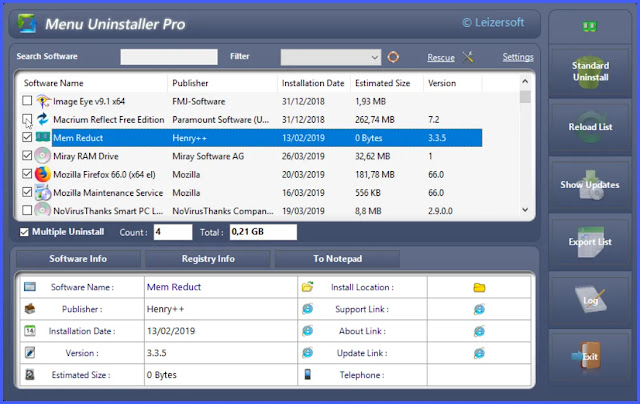Open the Settings link
Screen dimensions: 640x404
518,57
